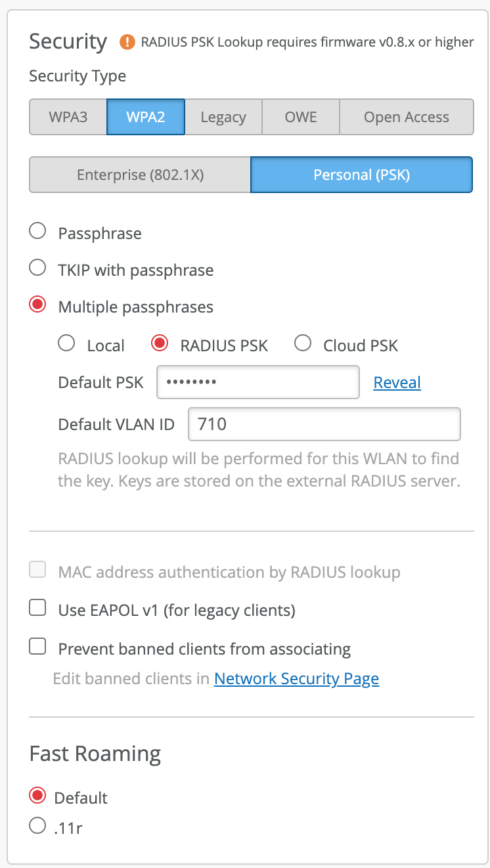The width and height of the screenshot is (490, 868).
Task: Switch to Enterprise (802.1X) mode
Action: pyautogui.click(x=140, y=175)
